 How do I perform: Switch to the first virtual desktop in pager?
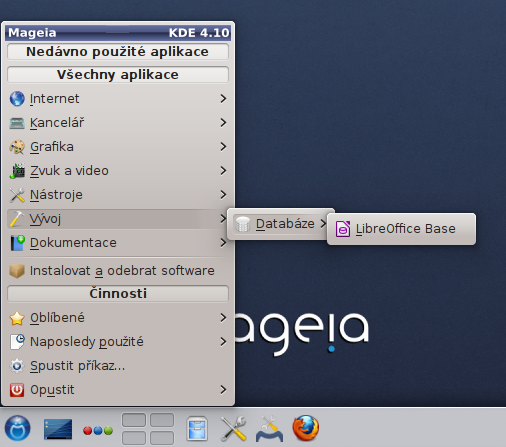click(134, 420)
